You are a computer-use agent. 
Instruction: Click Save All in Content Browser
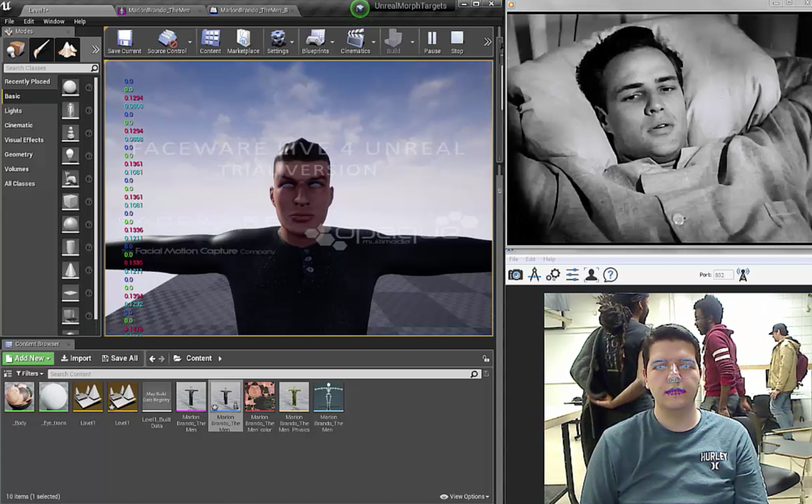[120, 358]
